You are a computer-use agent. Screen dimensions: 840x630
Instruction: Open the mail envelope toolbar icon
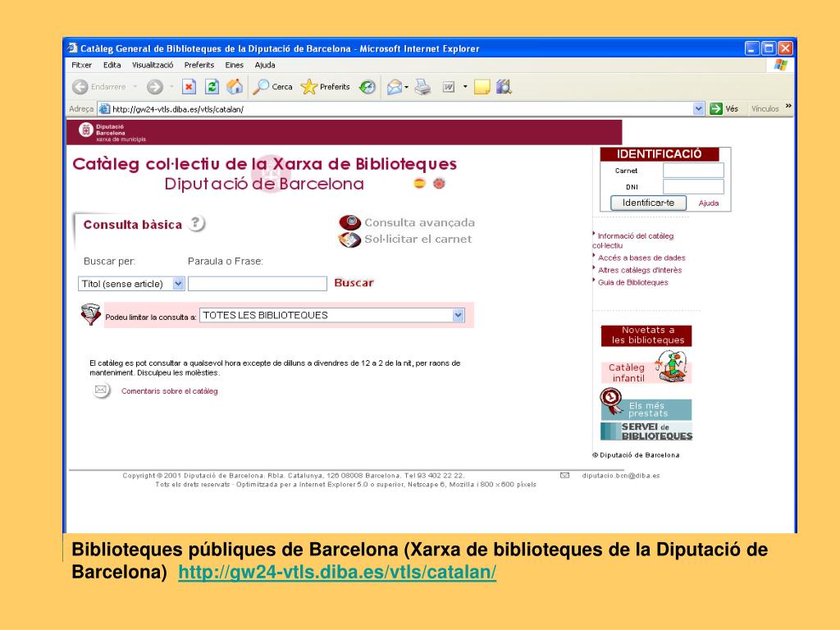click(395, 87)
